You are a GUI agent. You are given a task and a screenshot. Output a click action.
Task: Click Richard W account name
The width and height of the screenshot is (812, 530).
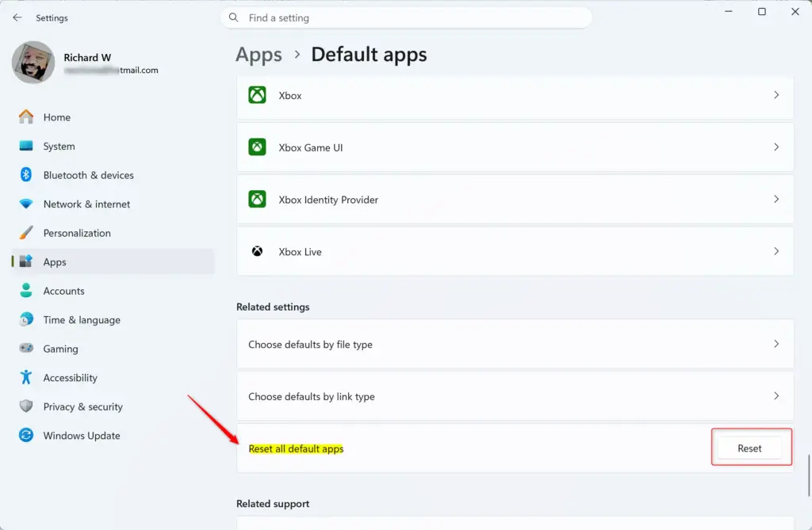point(87,58)
